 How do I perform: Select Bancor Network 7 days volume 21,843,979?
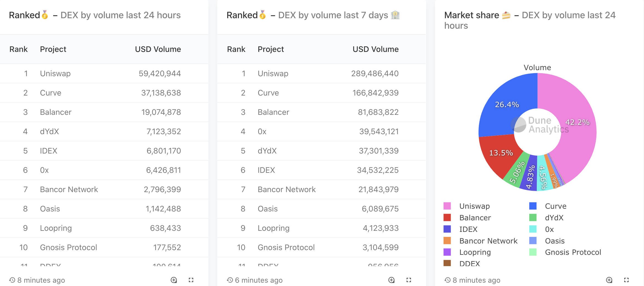(379, 189)
